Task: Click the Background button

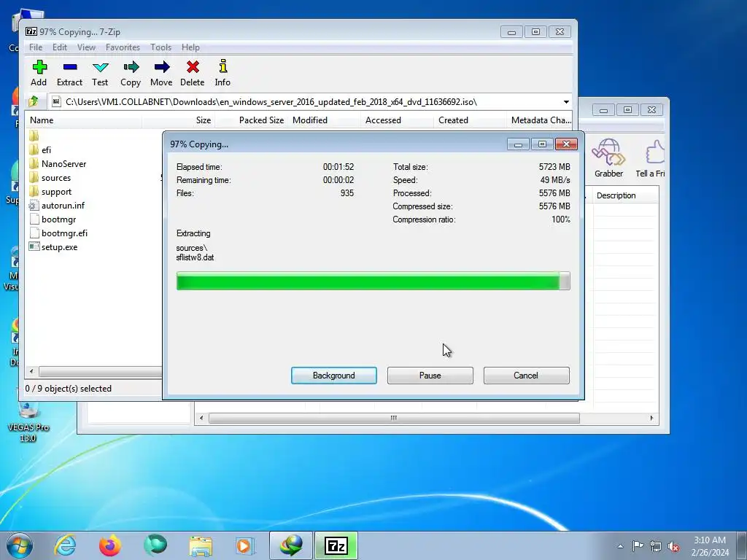Action: [334, 376]
